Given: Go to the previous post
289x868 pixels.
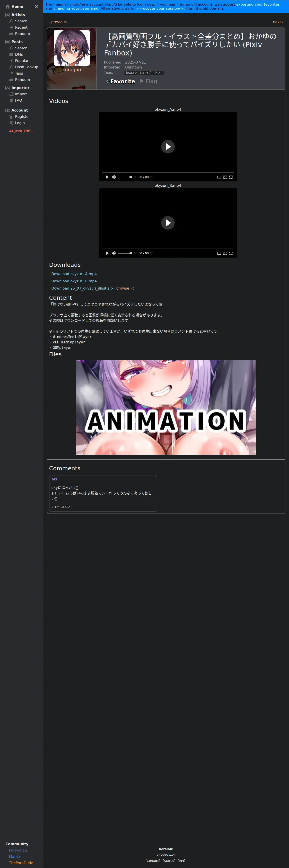Looking at the screenshot, I should (58, 22).
